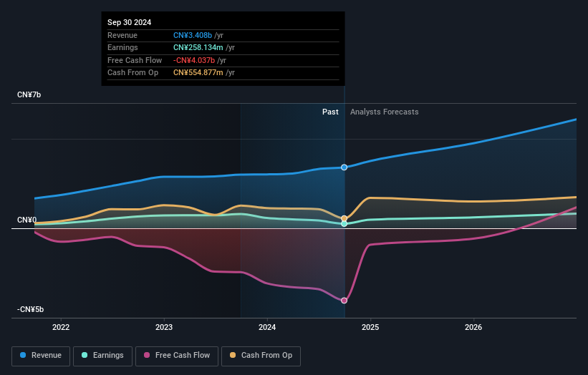Click the blue Revenue data point marker
This screenshot has width=588, height=375.
344,167
